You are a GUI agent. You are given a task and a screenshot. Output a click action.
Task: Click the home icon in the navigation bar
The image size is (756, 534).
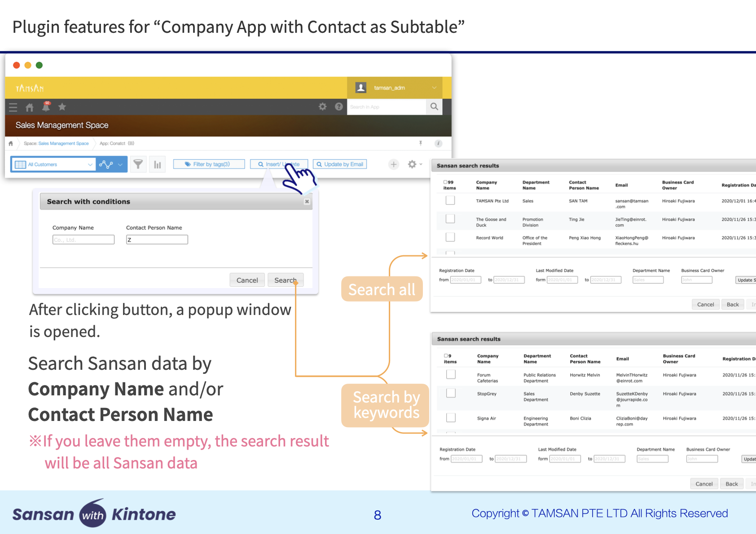pyautogui.click(x=30, y=107)
